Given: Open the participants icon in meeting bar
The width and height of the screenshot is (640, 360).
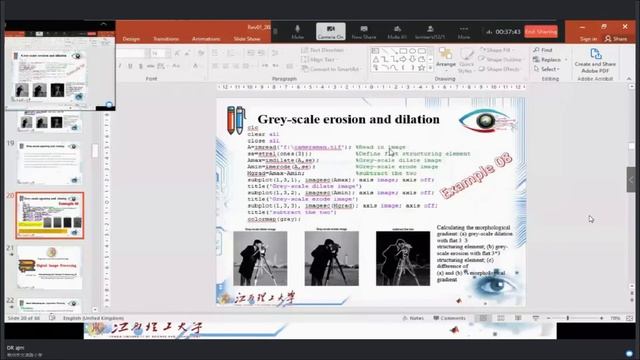Looking at the screenshot, I should coord(430,31).
